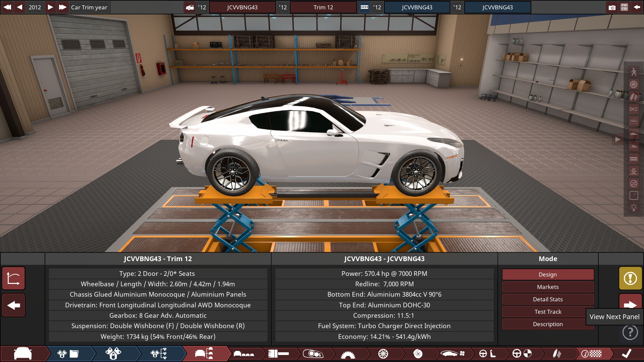
Task: Open the engine variant tab at bottom
Action: (113, 354)
